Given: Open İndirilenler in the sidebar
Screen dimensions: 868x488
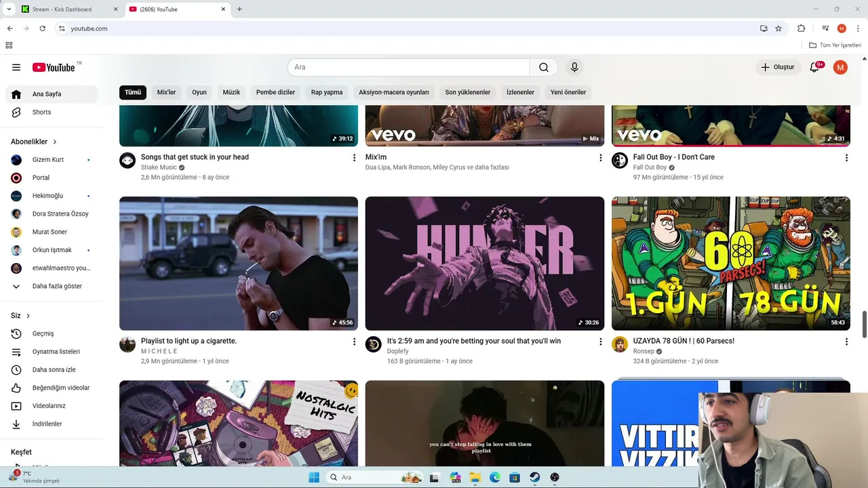Looking at the screenshot, I should pos(52,424).
